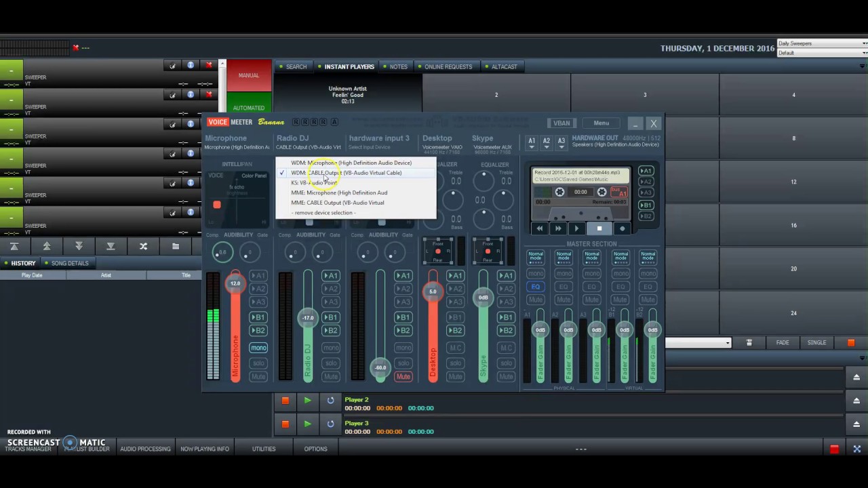Toggle A1 on the Skype strip
The height and width of the screenshot is (488, 868).
coord(506,276)
